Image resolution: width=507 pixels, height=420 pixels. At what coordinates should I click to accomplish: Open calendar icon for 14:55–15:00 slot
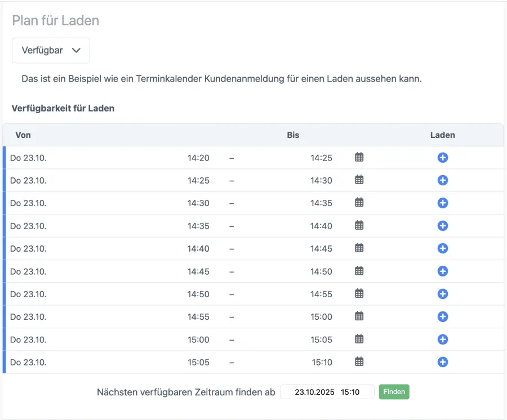359,316
